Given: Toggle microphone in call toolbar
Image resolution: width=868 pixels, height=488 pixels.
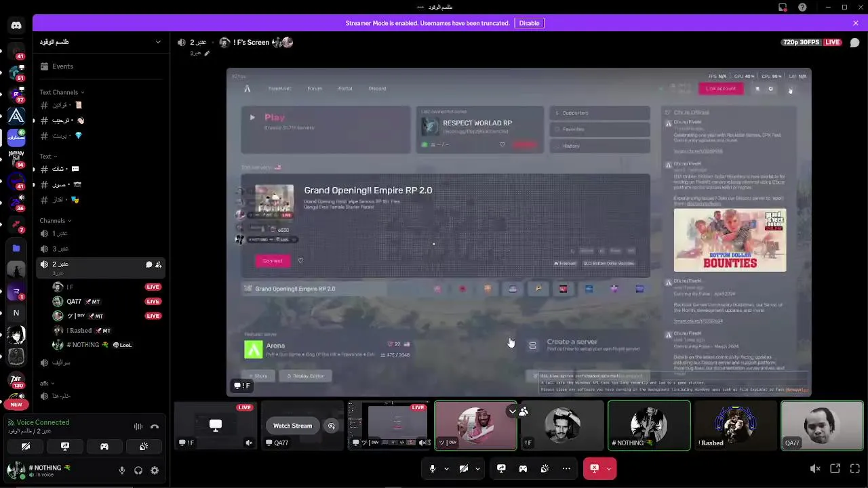Looking at the screenshot, I should click(433, 468).
